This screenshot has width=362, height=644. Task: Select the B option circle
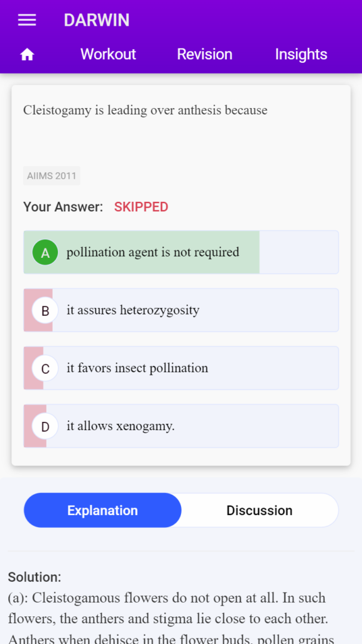(x=45, y=311)
